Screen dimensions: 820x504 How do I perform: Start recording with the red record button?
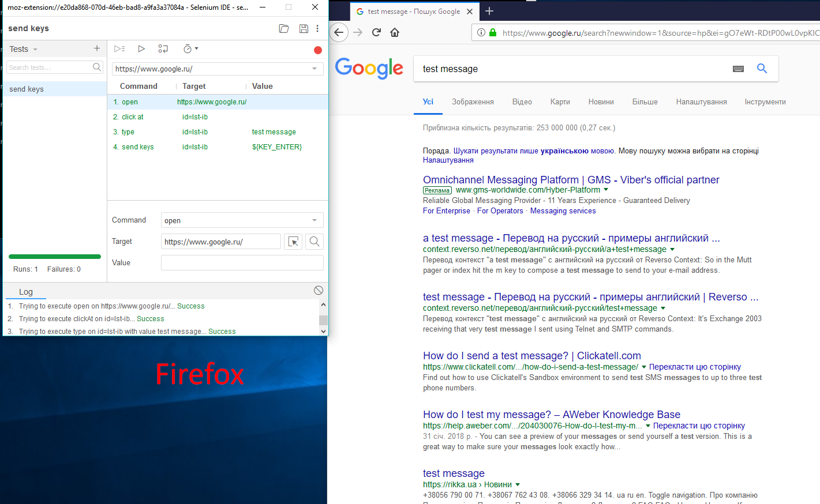coord(317,50)
